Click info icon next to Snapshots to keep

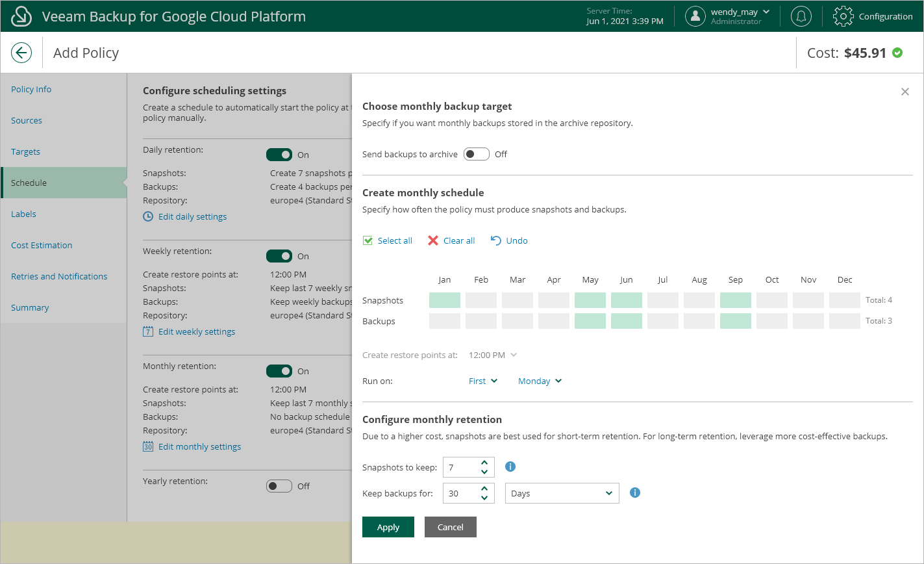coord(510,467)
